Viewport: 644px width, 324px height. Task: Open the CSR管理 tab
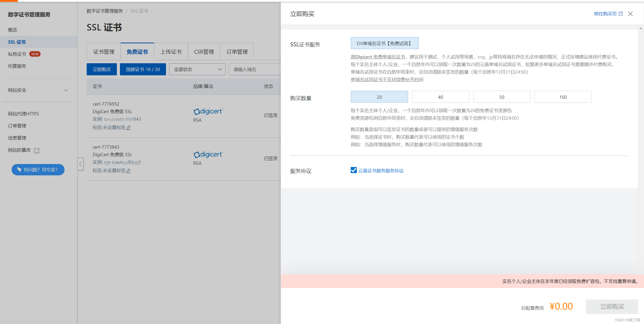[204, 52]
